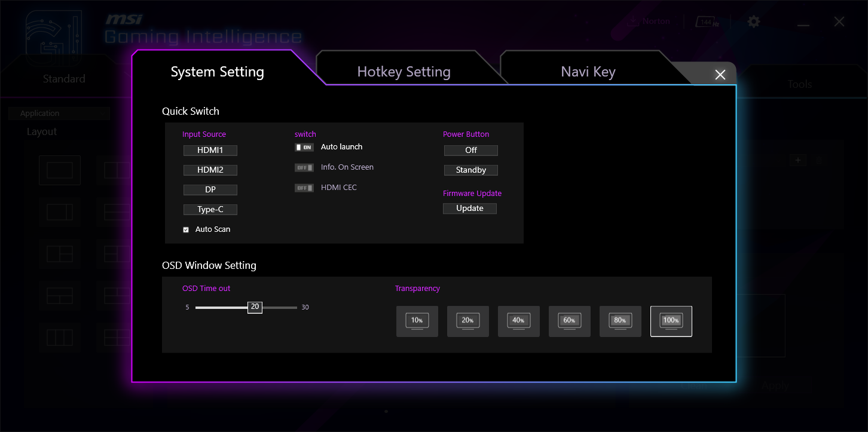Click the plus button in main window
The image size is (868, 432).
tap(798, 160)
